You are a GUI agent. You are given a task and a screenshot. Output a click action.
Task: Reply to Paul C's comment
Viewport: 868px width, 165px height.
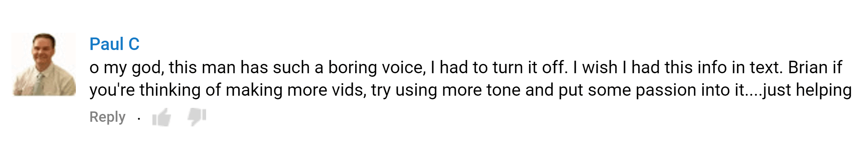(x=107, y=117)
